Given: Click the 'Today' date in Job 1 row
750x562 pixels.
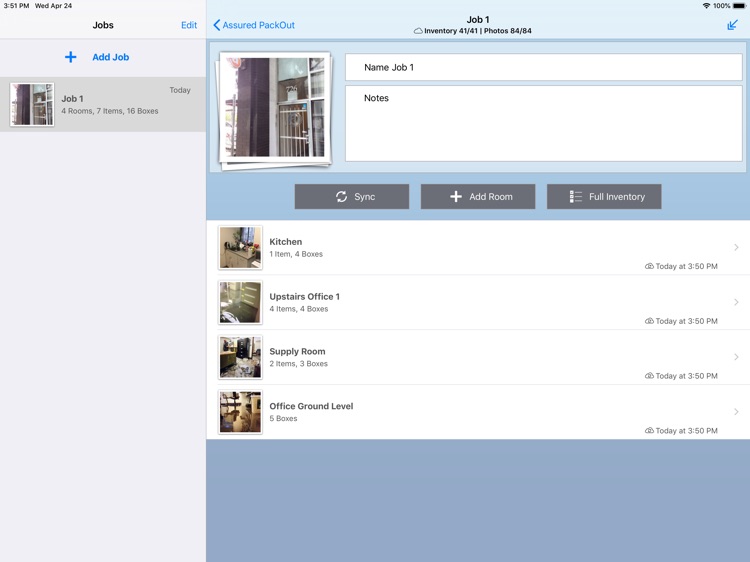Looking at the screenshot, I should (x=180, y=90).
